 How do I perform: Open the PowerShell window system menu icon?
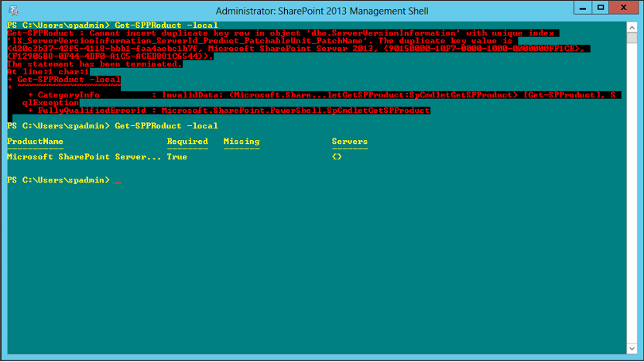(13, 10)
